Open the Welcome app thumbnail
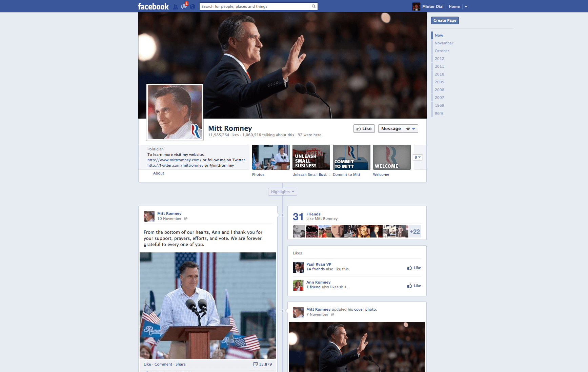 point(392,157)
